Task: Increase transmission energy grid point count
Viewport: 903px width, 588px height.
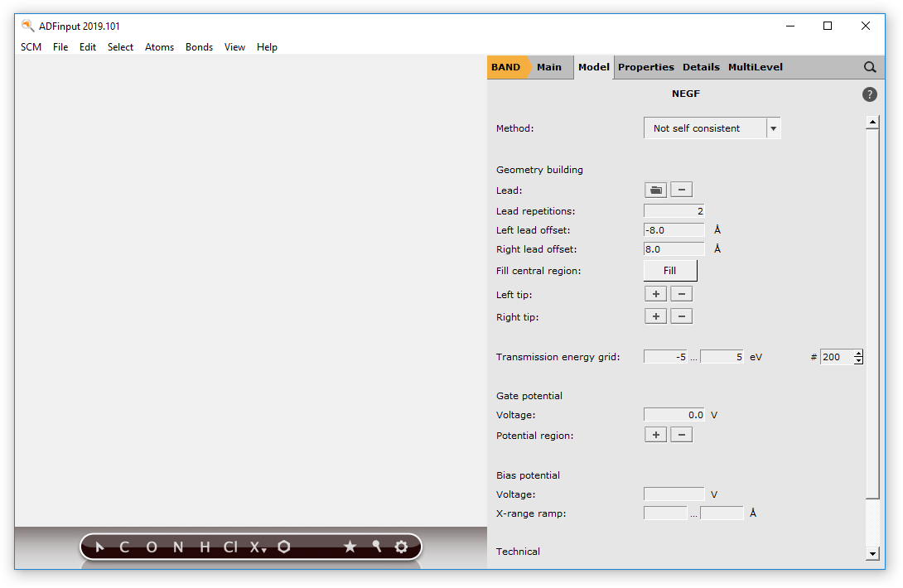Action: tap(858, 354)
